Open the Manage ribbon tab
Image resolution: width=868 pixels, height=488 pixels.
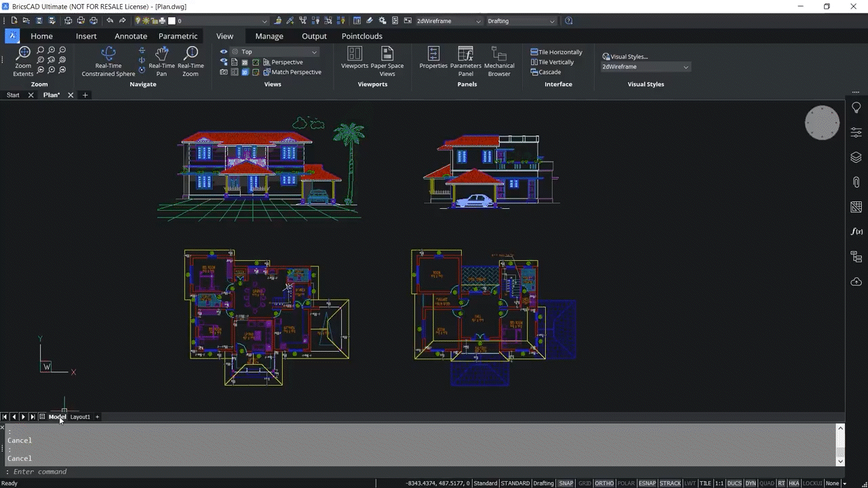(x=269, y=36)
